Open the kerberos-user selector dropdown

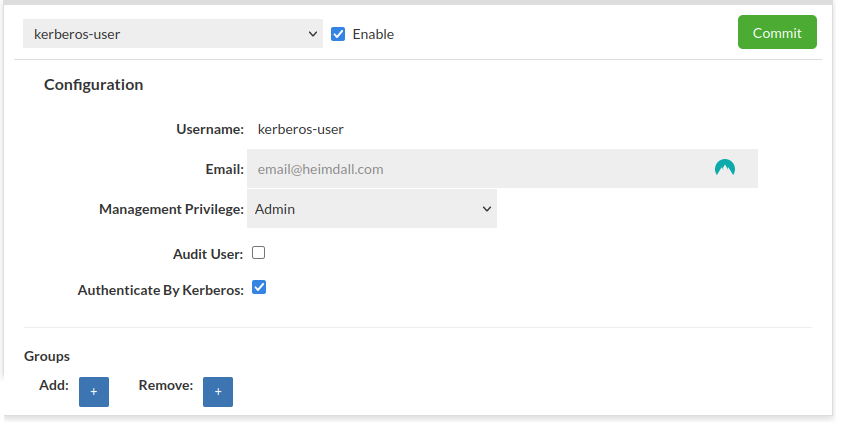pos(172,34)
